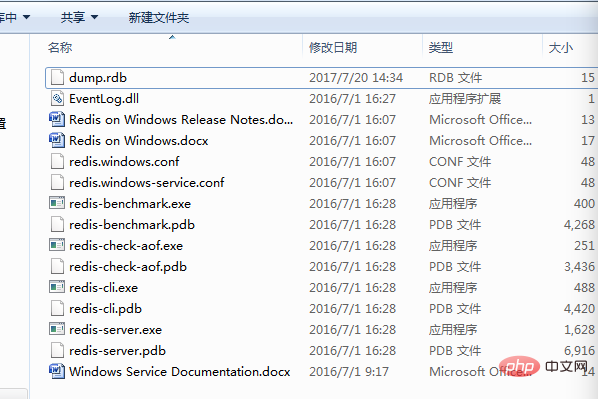The image size is (598, 399).
Task: Click Microsoft Office type of Redis on Windows.docx
Action: pyautogui.click(x=480, y=141)
